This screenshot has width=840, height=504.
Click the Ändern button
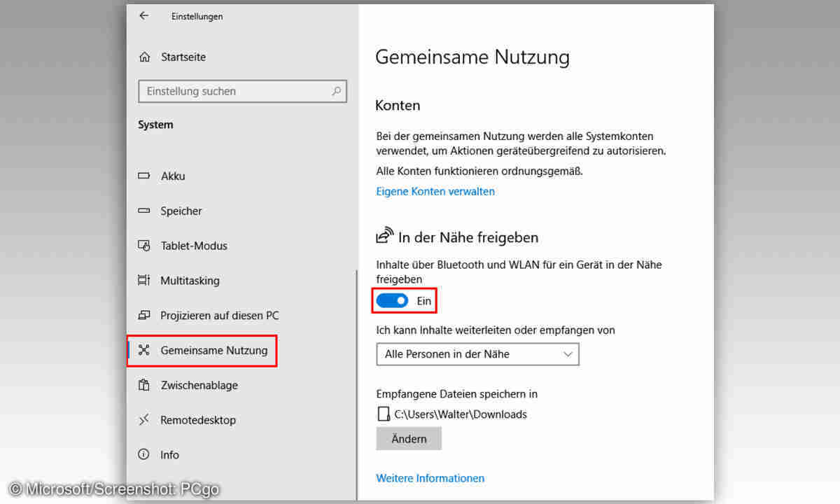click(x=409, y=439)
